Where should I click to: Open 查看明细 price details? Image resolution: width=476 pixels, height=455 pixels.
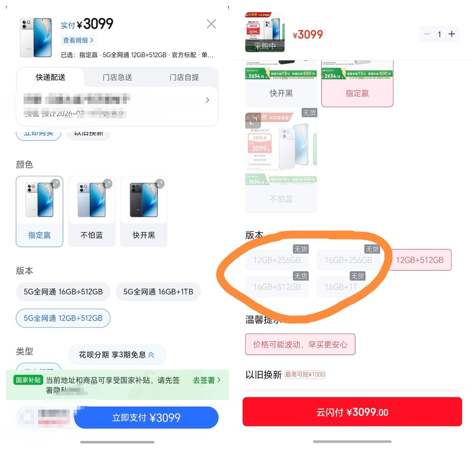pyautogui.click(x=78, y=40)
